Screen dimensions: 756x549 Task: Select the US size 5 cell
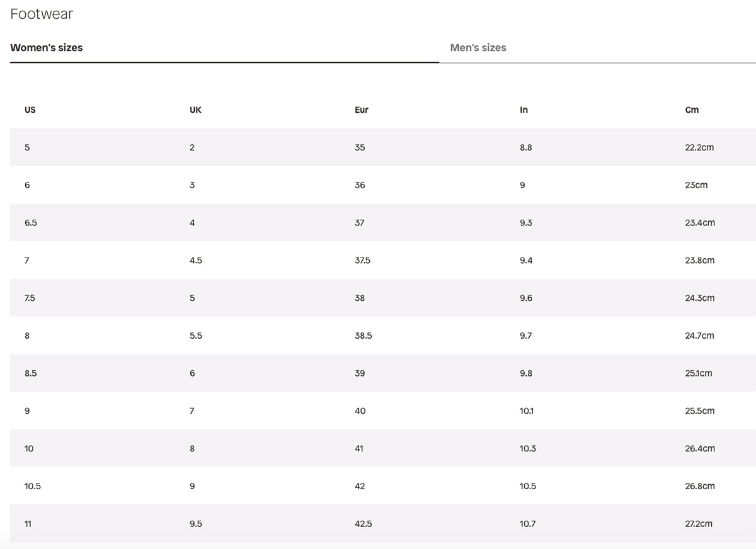tap(27, 147)
